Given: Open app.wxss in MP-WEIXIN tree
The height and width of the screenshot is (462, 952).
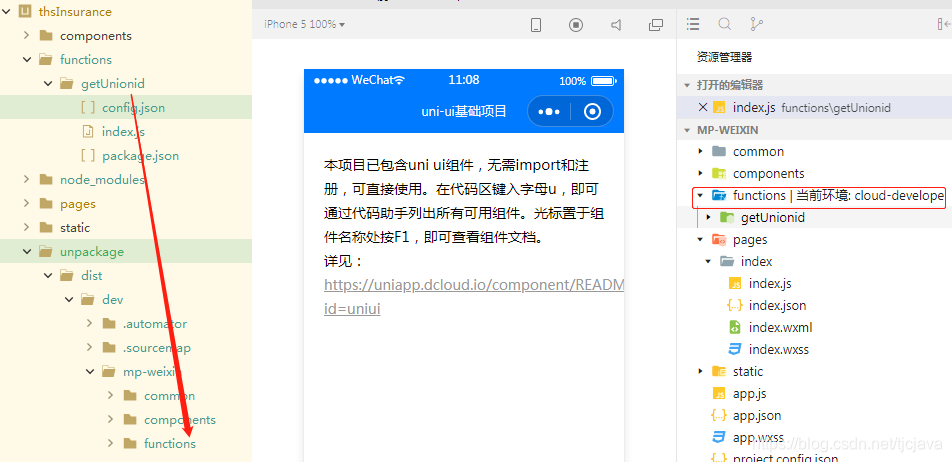Looking at the screenshot, I should click(x=758, y=438).
